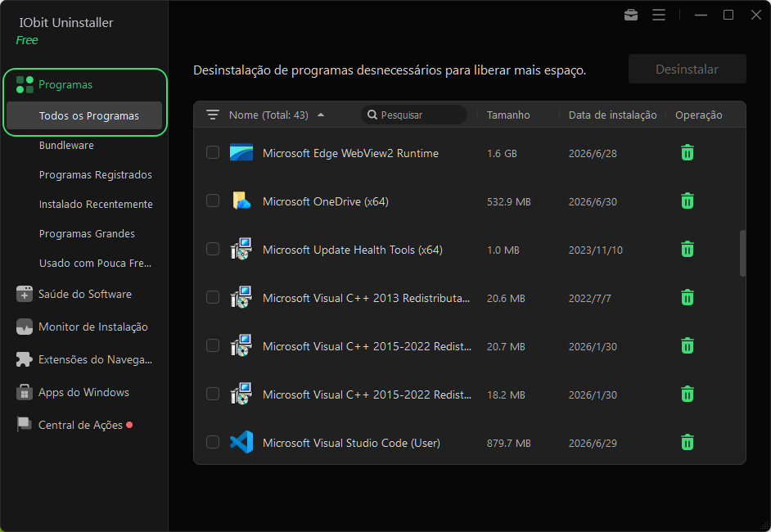Show Programas Grandes
Viewport: 771px width, 532px height.
(x=87, y=234)
